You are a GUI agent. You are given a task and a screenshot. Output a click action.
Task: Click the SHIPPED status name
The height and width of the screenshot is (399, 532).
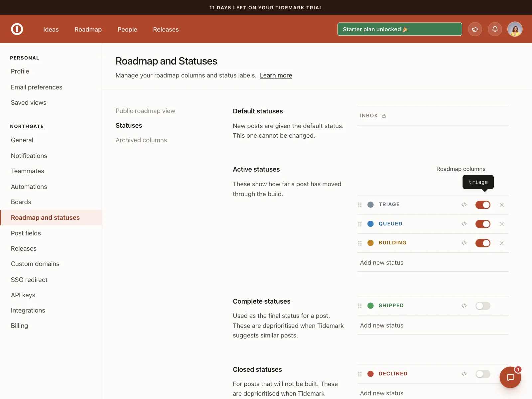tap(391, 306)
